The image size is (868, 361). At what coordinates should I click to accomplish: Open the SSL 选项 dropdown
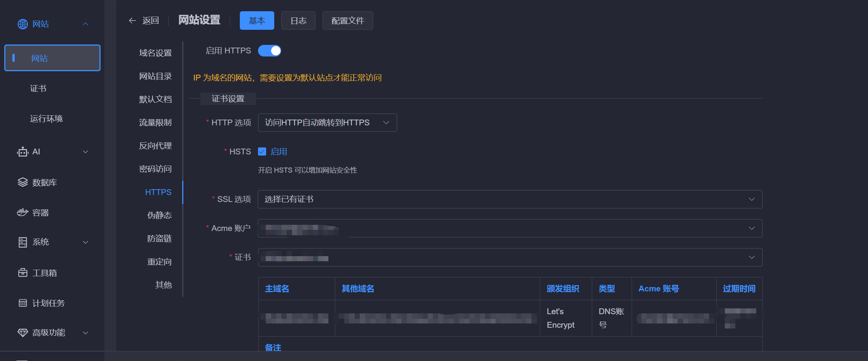click(x=510, y=199)
